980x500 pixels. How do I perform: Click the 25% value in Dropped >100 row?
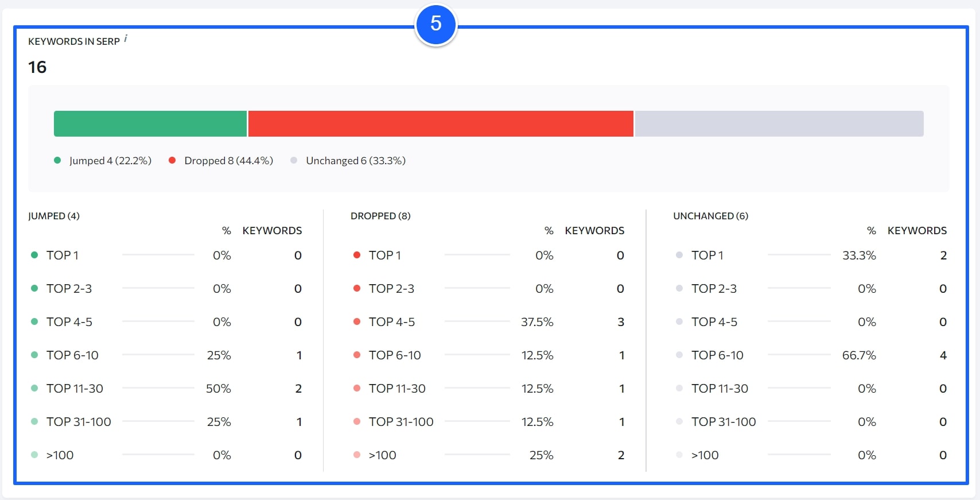coord(542,455)
